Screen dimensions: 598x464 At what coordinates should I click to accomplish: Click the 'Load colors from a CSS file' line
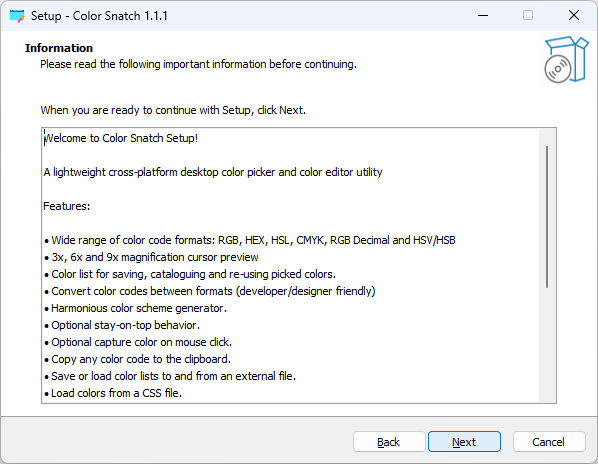113,393
